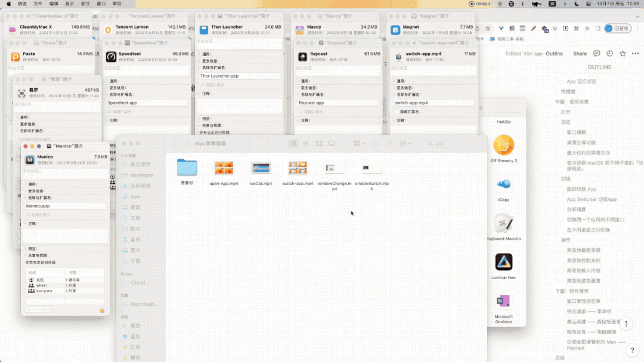Click the Thor Launcher app icon in info window
644x362 pixels.
(204, 30)
